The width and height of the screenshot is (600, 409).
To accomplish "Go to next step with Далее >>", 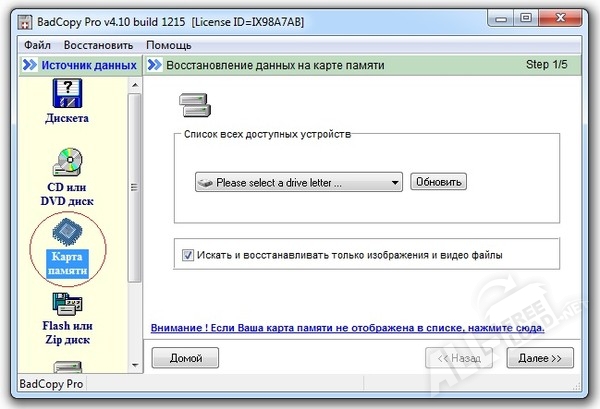I will click(541, 356).
